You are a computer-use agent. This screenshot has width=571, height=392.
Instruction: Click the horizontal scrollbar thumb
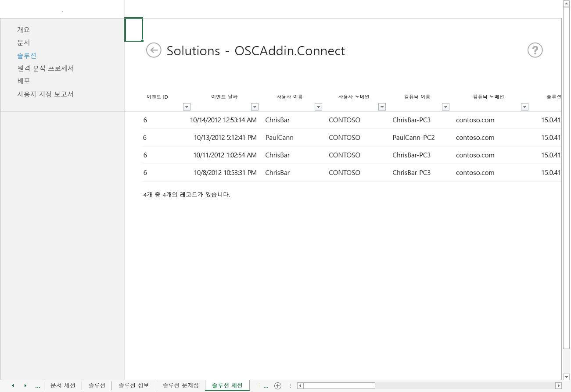click(339, 386)
